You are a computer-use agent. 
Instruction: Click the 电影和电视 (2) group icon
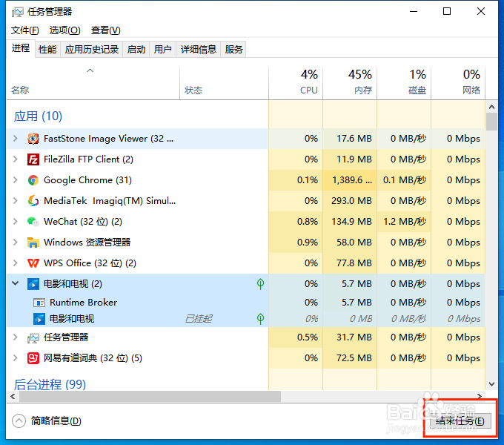33,284
